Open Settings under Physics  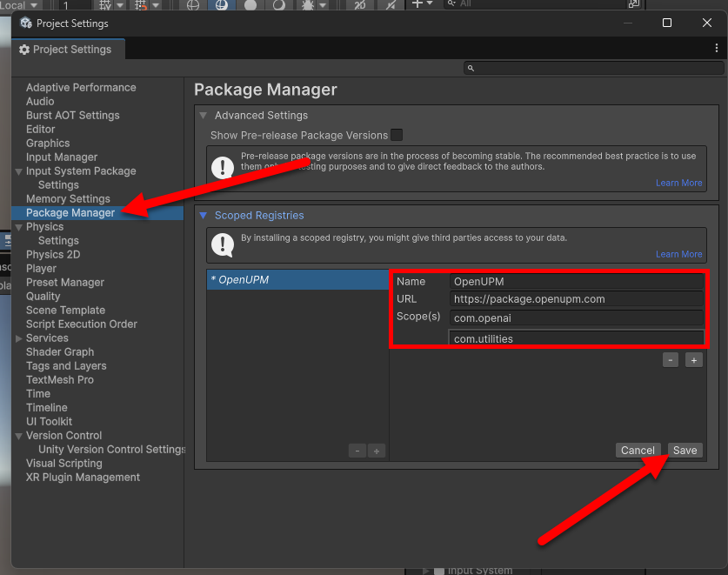58,241
